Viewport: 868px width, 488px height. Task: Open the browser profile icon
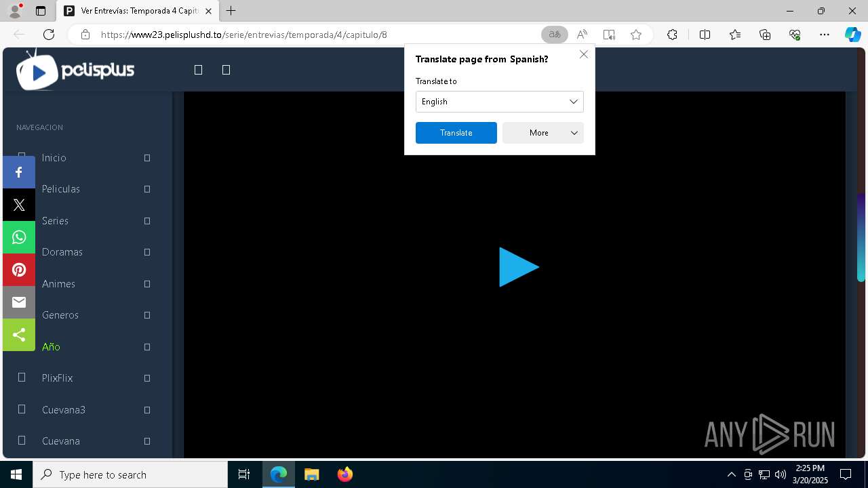tap(14, 11)
